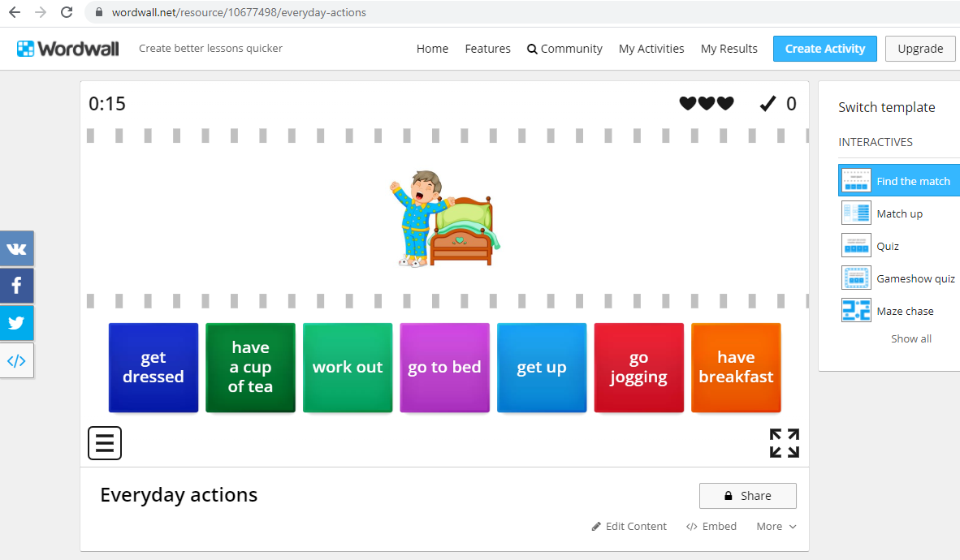Open the Home menu item

[432, 49]
